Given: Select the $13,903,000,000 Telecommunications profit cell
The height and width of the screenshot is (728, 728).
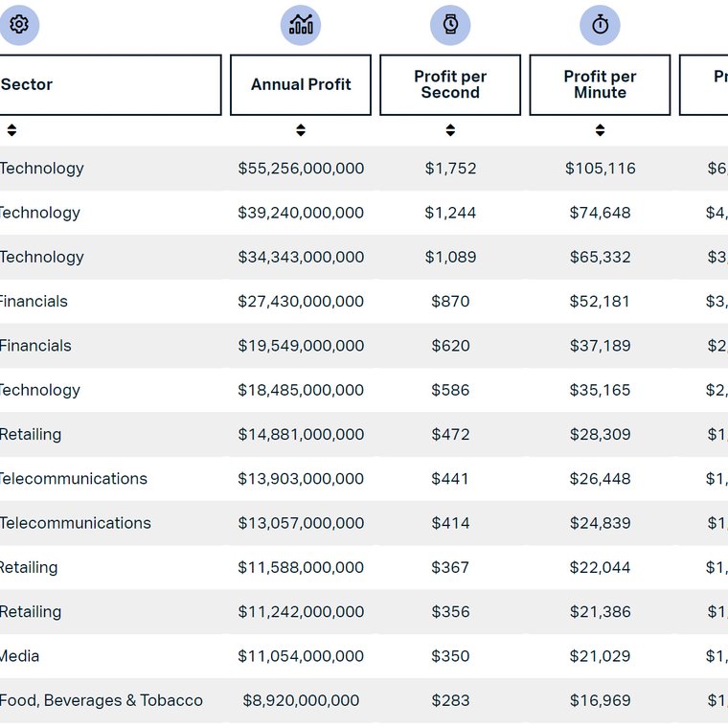Looking at the screenshot, I should [x=301, y=479].
